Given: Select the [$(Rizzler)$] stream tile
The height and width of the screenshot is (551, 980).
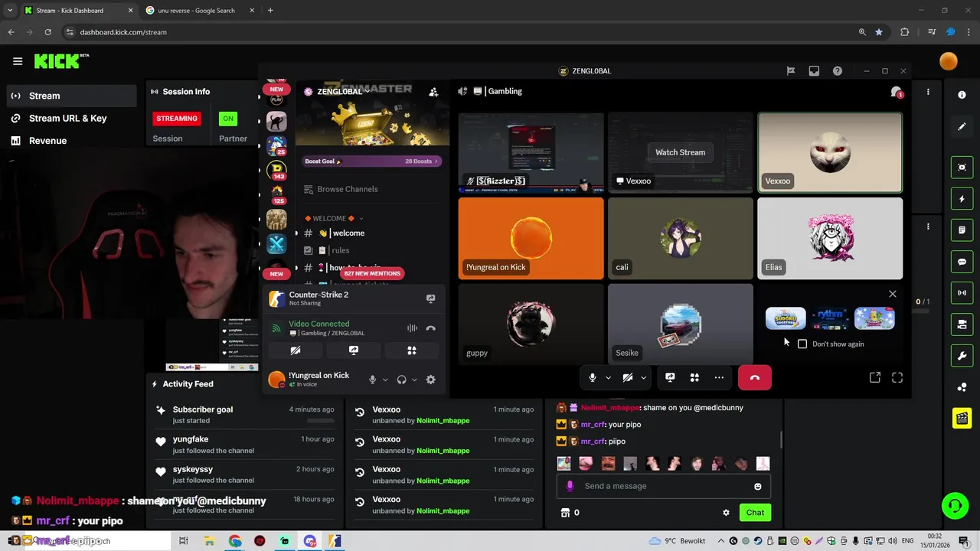Looking at the screenshot, I should (x=531, y=152).
